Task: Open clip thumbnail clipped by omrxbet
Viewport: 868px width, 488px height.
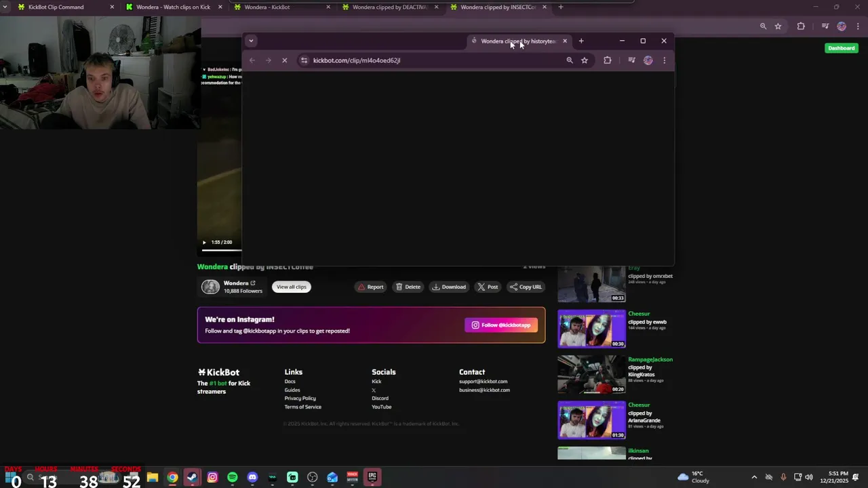Action: pyautogui.click(x=591, y=284)
